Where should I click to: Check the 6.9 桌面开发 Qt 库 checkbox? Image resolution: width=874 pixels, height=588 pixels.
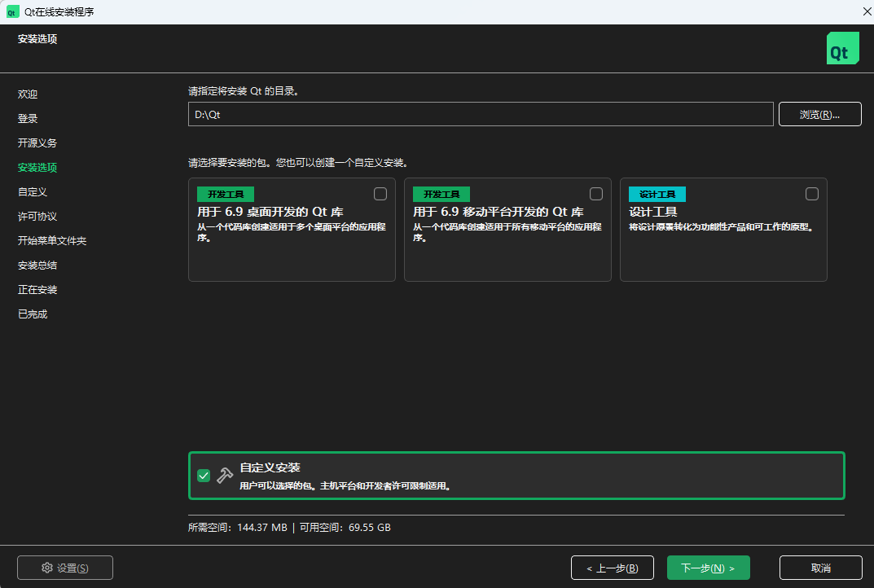(380, 193)
